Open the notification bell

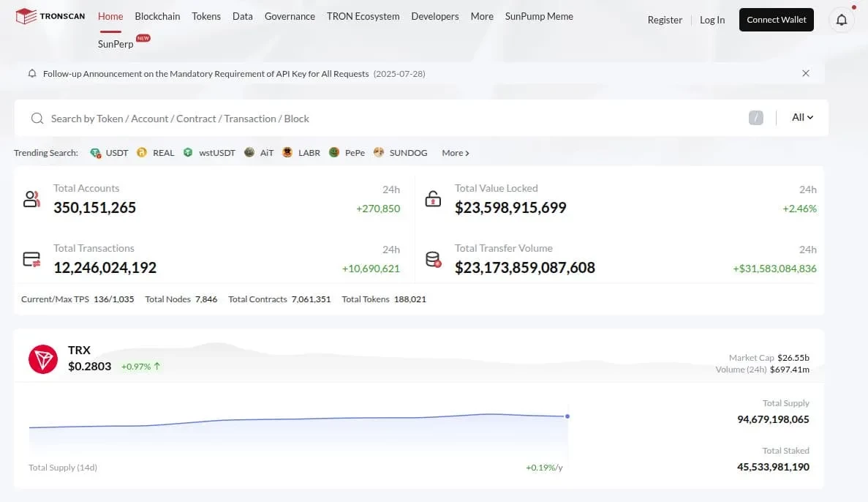(841, 20)
